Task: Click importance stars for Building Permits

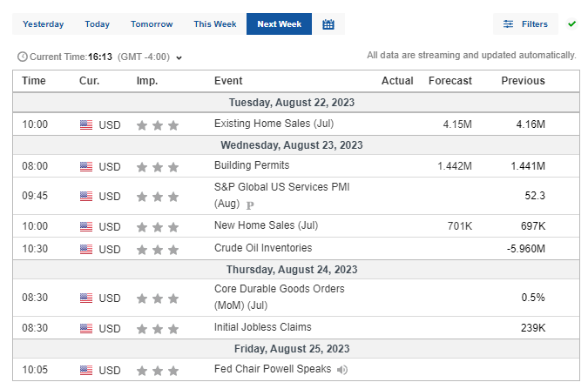Action: tap(158, 167)
